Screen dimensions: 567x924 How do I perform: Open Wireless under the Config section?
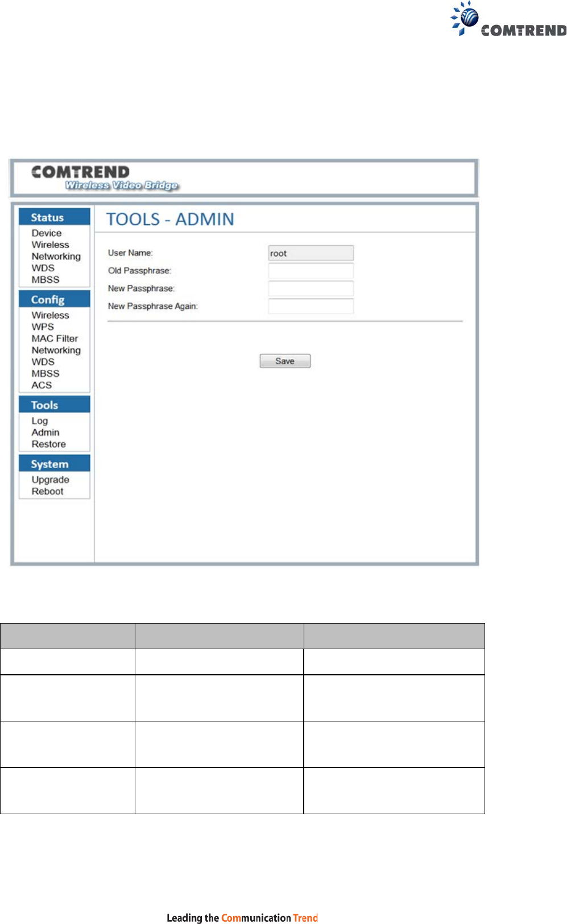pyautogui.click(x=50, y=315)
